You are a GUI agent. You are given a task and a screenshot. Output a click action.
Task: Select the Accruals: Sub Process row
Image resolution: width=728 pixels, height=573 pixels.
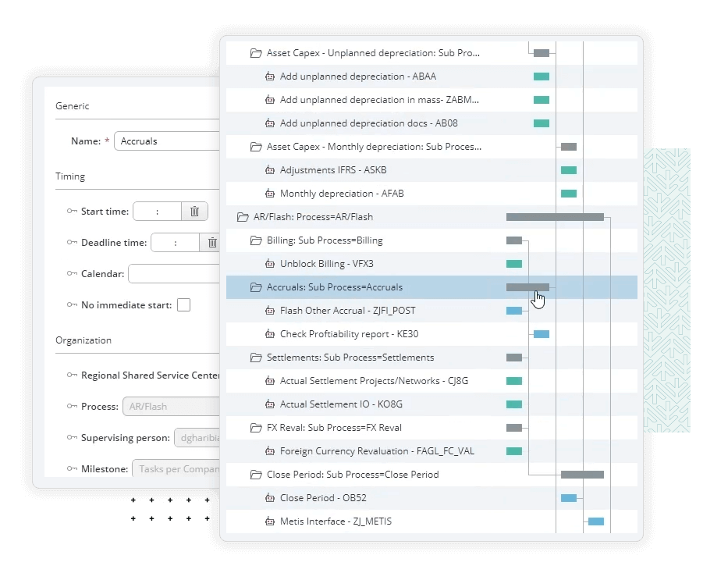coord(335,287)
